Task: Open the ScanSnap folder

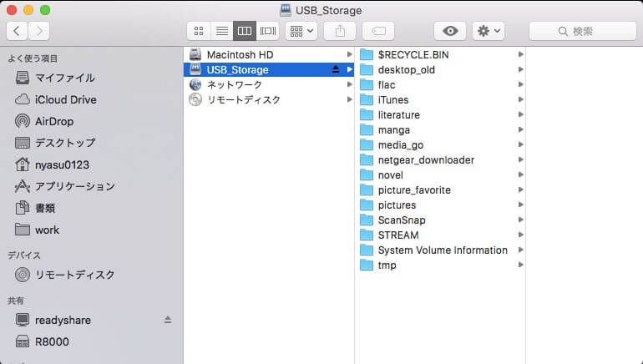Action: [x=442, y=220]
